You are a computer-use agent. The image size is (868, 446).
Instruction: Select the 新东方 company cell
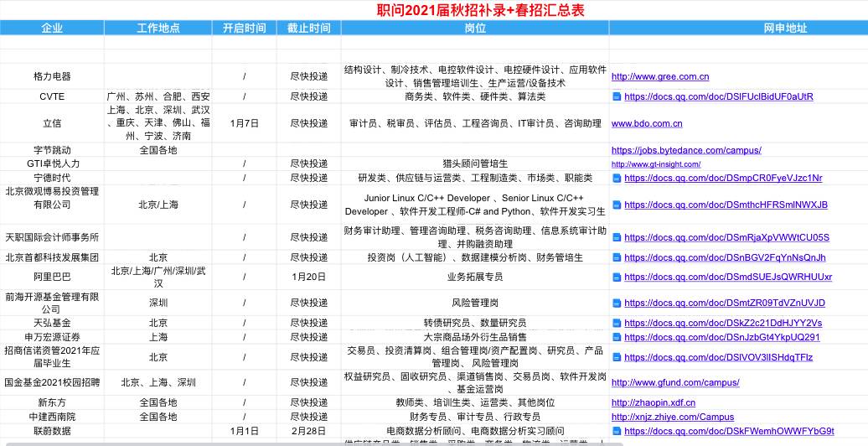[52, 402]
